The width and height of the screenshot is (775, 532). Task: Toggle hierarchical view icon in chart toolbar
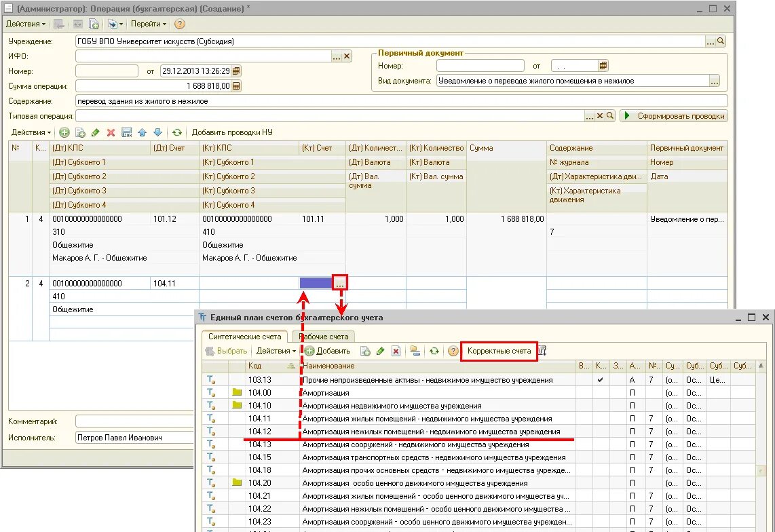[415, 351]
